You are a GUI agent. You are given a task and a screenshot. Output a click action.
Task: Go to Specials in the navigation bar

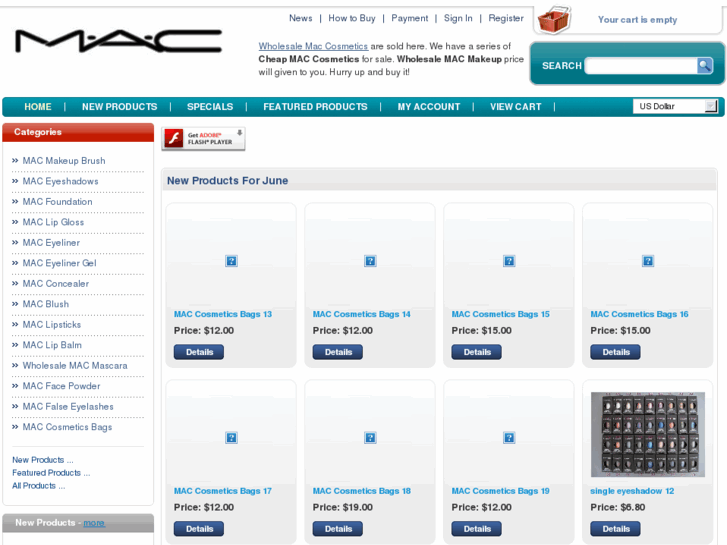point(210,107)
